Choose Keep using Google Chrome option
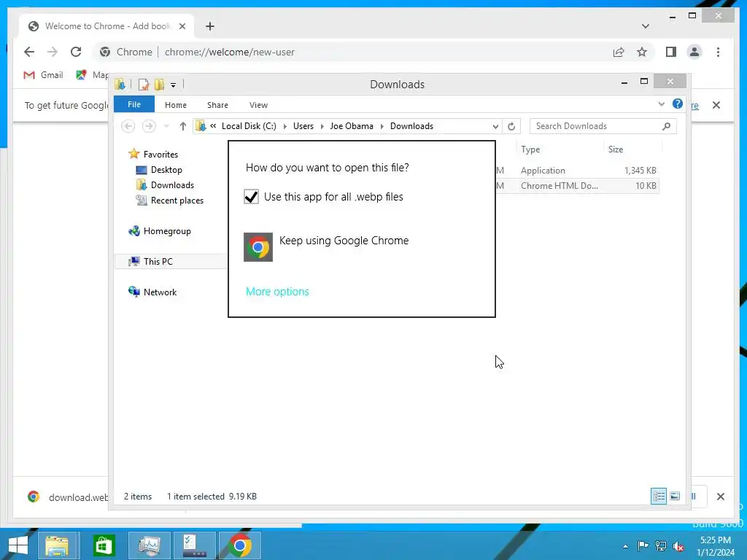The height and width of the screenshot is (560, 747). point(326,246)
